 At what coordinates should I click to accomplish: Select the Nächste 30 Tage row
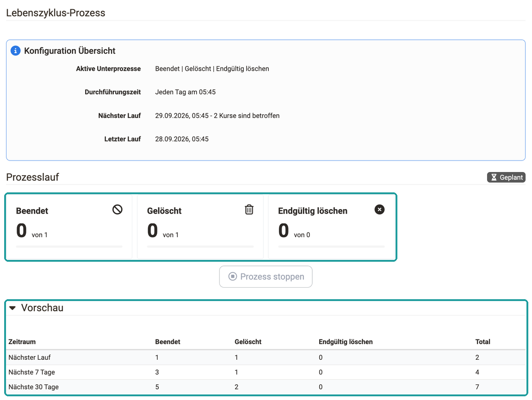pos(266,387)
